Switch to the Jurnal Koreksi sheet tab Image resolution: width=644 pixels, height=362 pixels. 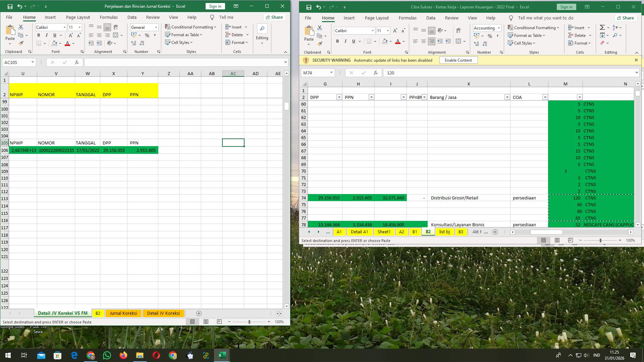[123, 313]
